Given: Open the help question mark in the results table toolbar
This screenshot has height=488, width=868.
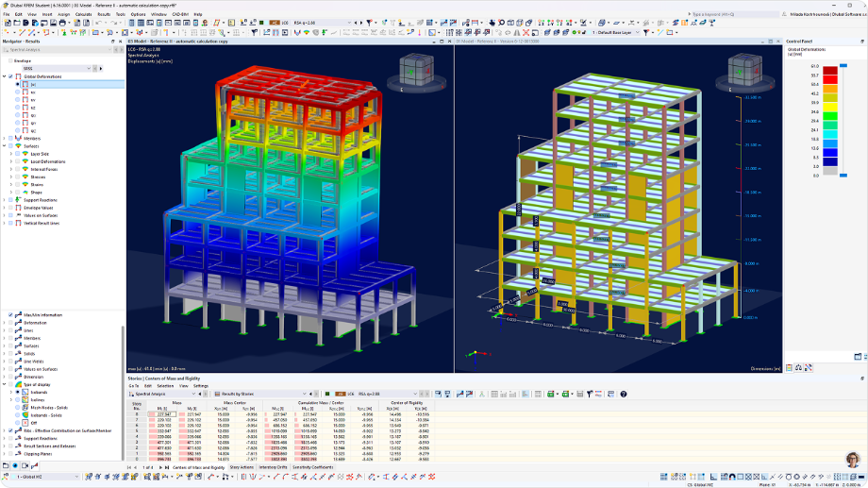Looking at the screenshot, I should [624, 394].
